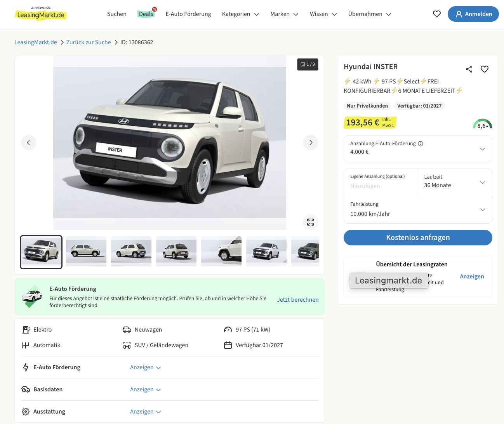Open the Marken dropdown menu
Image resolution: width=504 pixels, height=424 pixels.
click(284, 14)
